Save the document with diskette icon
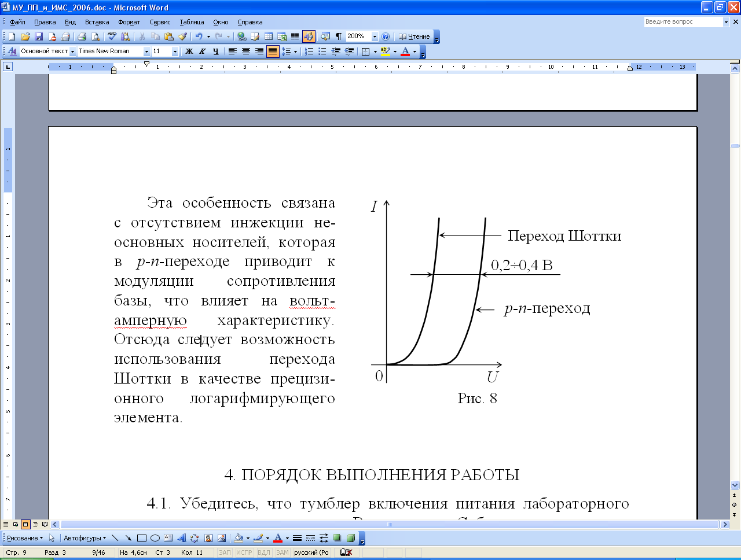This screenshot has width=741, height=560. [x=39, y=36]
